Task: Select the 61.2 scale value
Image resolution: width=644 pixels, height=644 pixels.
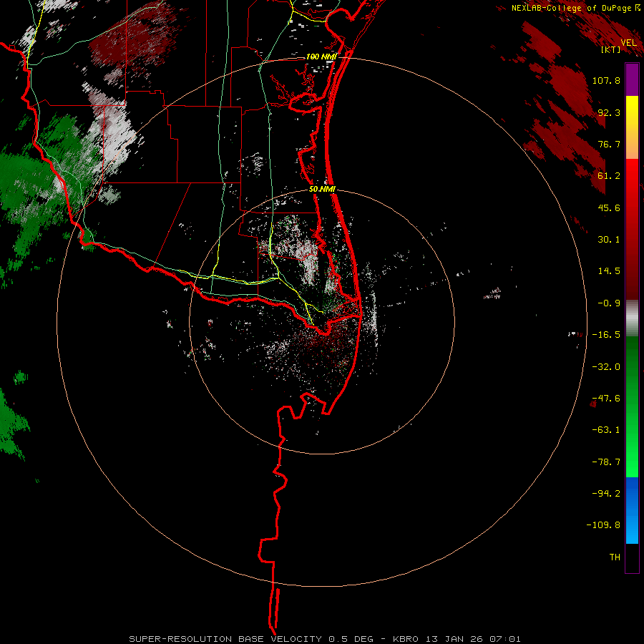Action: click(x=609, y=176)
